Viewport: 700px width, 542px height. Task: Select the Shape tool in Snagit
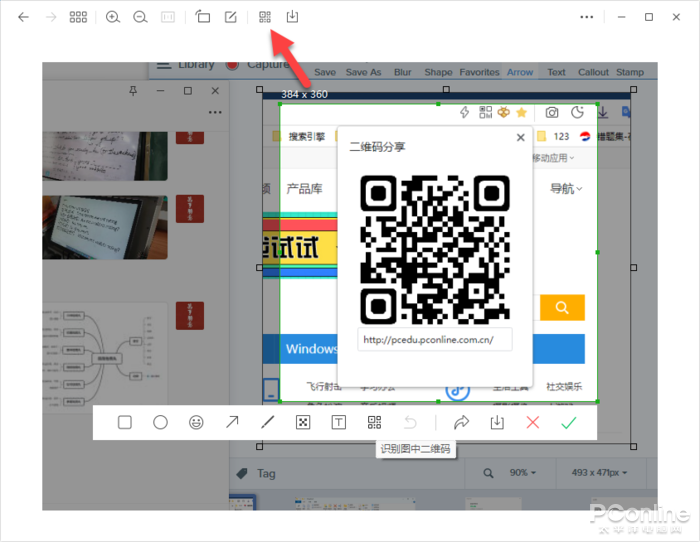click(x=438, y=72)
